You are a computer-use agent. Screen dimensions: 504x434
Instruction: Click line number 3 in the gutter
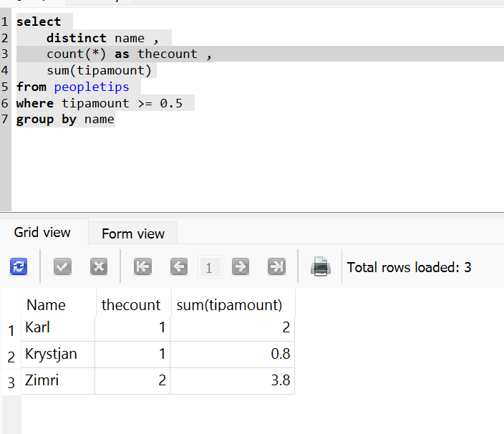coord(5,54)
